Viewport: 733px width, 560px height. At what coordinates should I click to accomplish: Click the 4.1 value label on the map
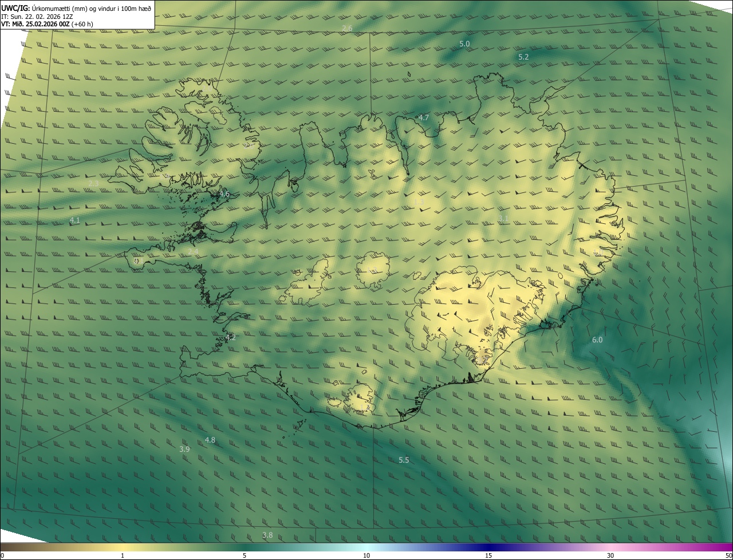click(x=75, y=220)
